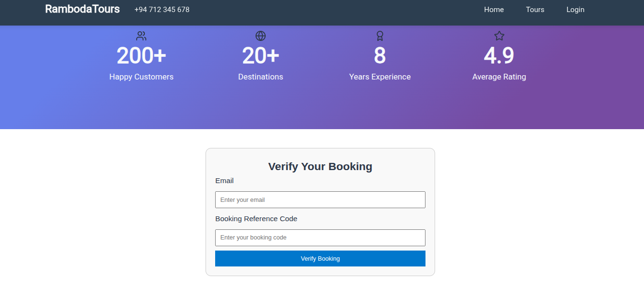Click the Happy Customers label

tap(141, 77)
